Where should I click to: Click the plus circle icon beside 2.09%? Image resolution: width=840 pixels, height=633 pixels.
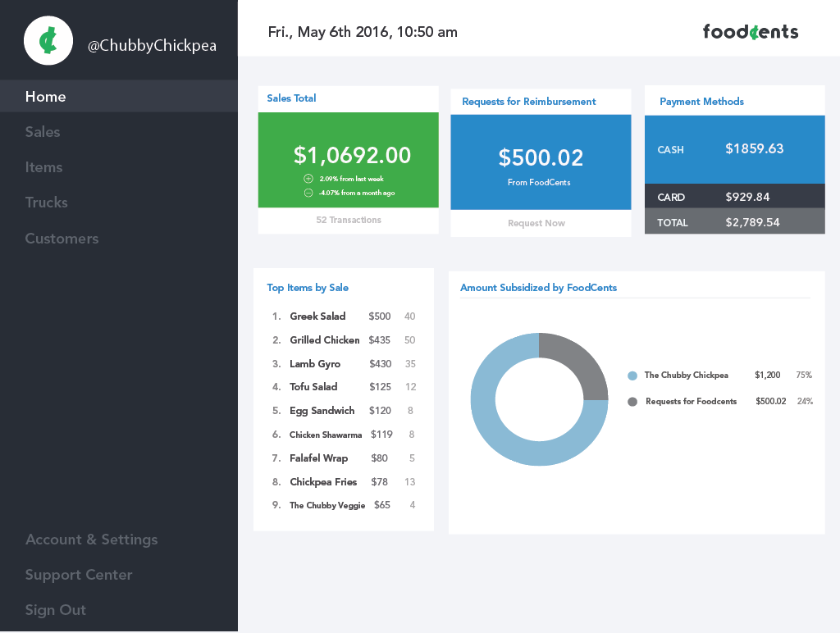click(x=308, y=179)
